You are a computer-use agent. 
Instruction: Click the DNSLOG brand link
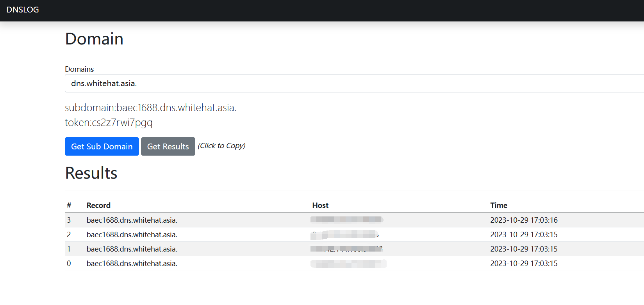point(23,10)
